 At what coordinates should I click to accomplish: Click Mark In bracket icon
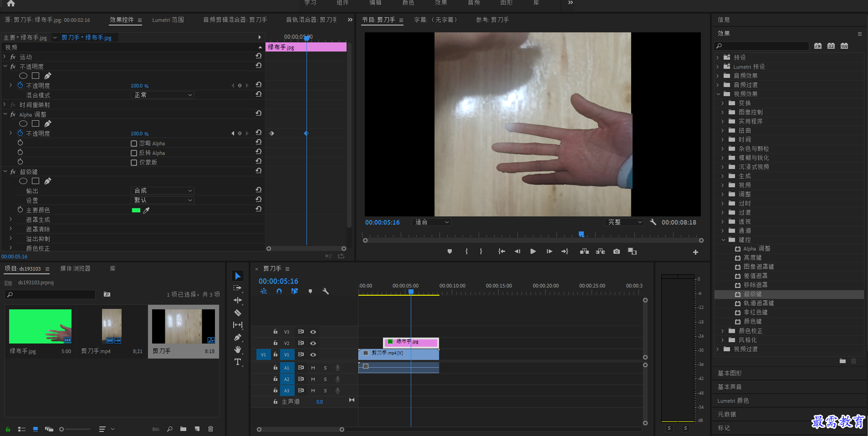point(466,251)
